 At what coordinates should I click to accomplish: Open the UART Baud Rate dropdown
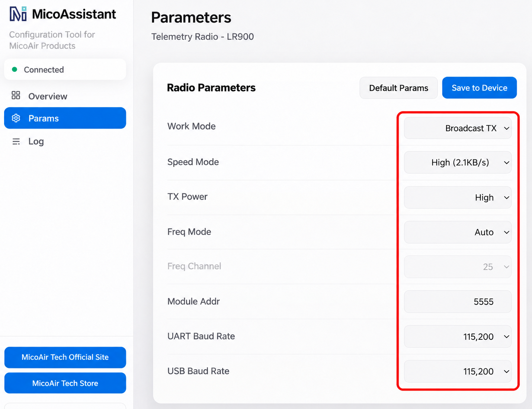458,336
